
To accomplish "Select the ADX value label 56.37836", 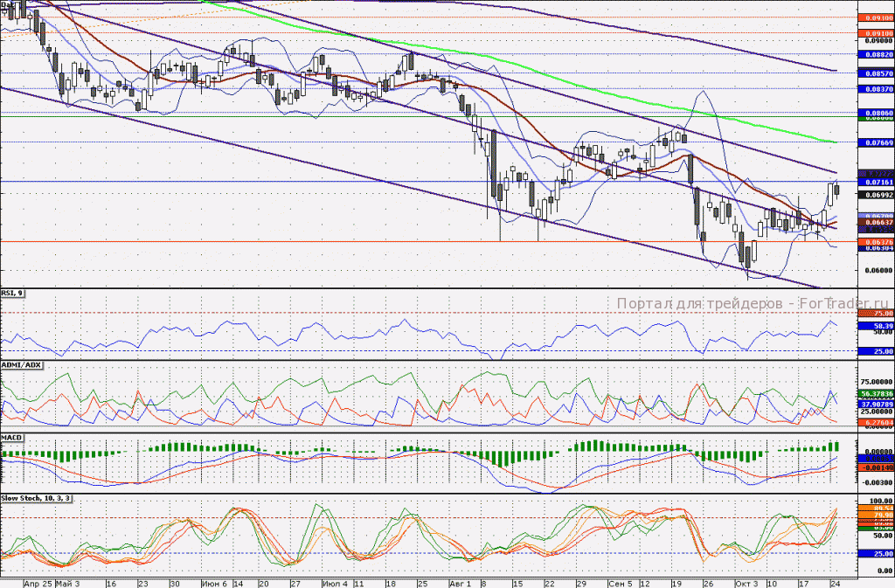I will pyautogui.click(x=876, y=393).
